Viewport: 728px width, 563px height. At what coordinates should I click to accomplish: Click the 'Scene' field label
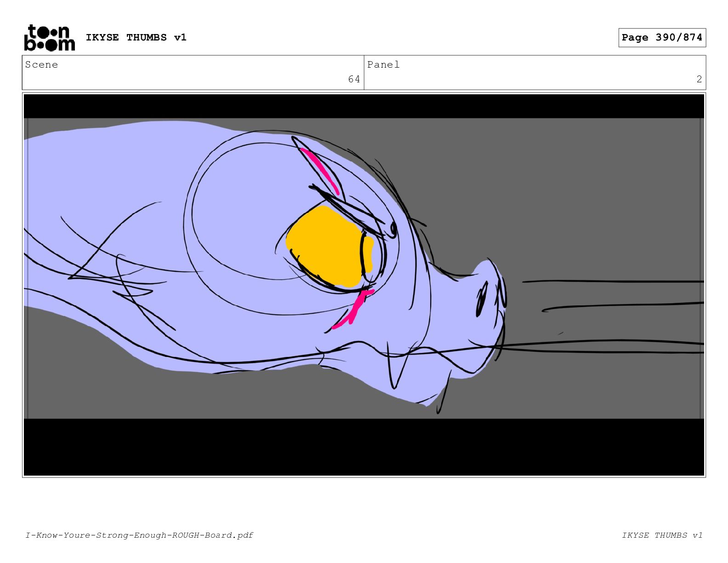[42, 65]
